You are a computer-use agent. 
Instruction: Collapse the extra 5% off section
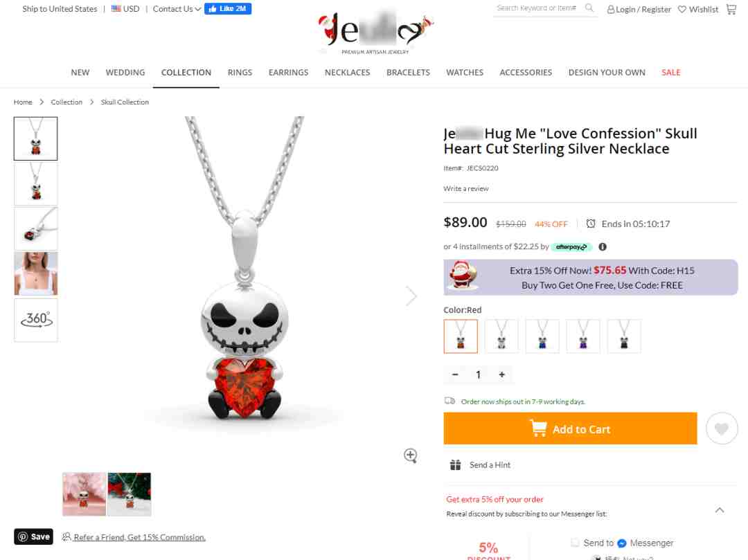720,510
